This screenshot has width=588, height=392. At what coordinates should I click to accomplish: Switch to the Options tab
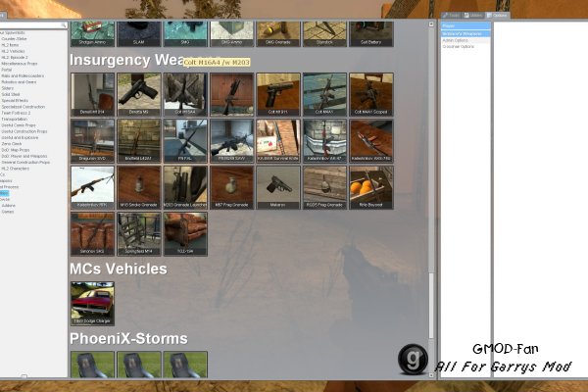pyautogui.click(x=497, y=16)
